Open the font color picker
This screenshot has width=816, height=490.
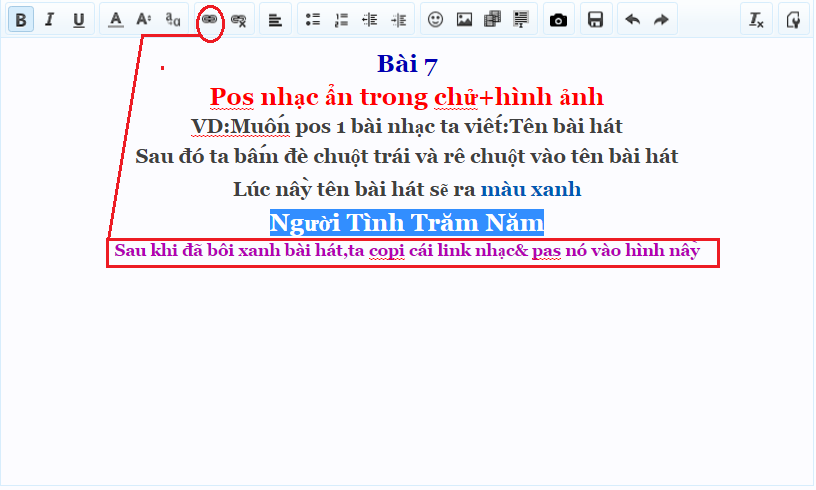pyautogui.click(x=116, y=20)
